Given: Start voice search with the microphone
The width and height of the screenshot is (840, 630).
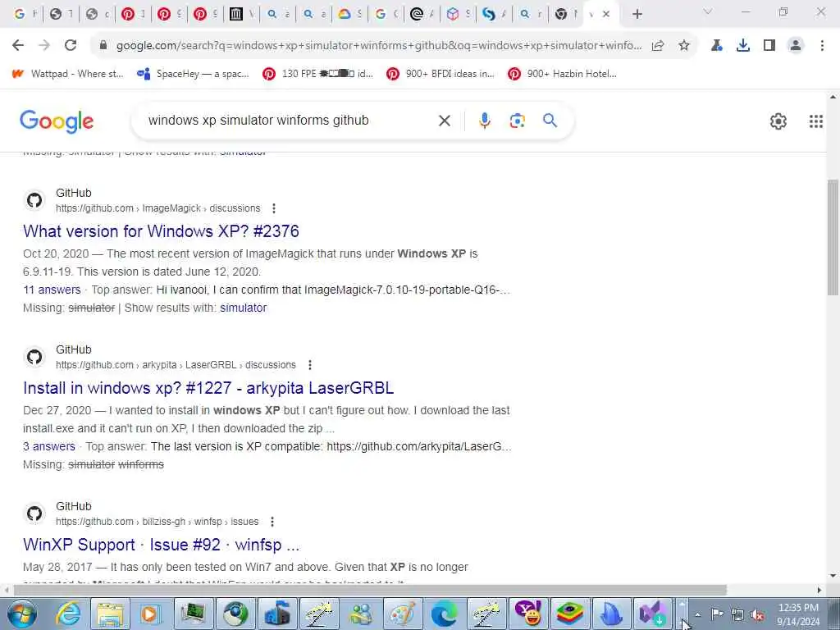Looking at the screenshot, I should coord(485,121).
